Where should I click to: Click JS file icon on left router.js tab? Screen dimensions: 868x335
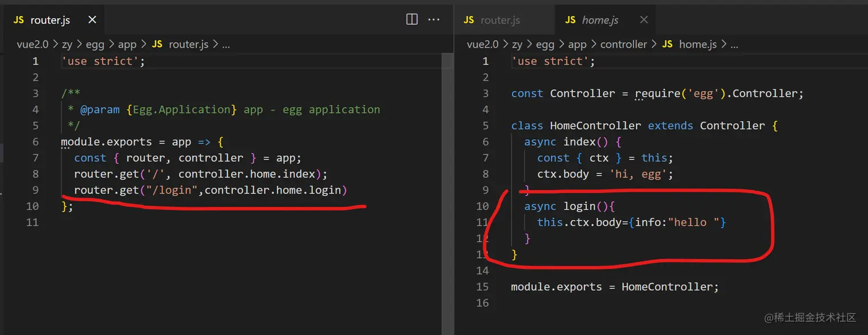point(19,20)
